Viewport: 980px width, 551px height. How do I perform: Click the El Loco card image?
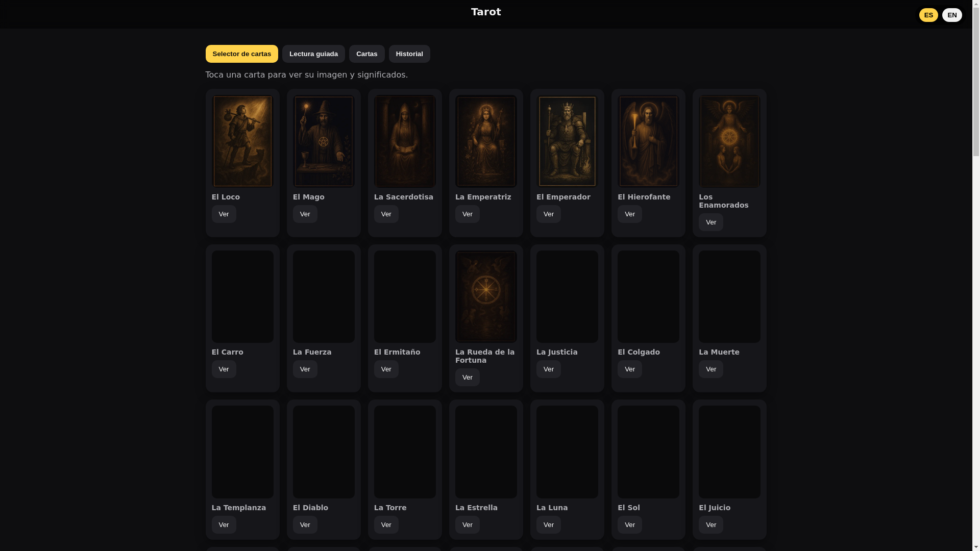[242, 141]
